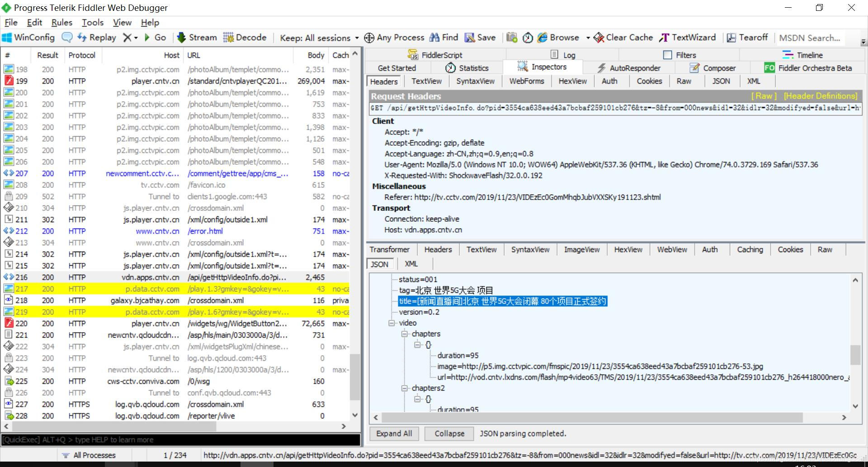Collapse the chapters JSON node
This screenshot has height=467, width=868.
tap(404, 334)
